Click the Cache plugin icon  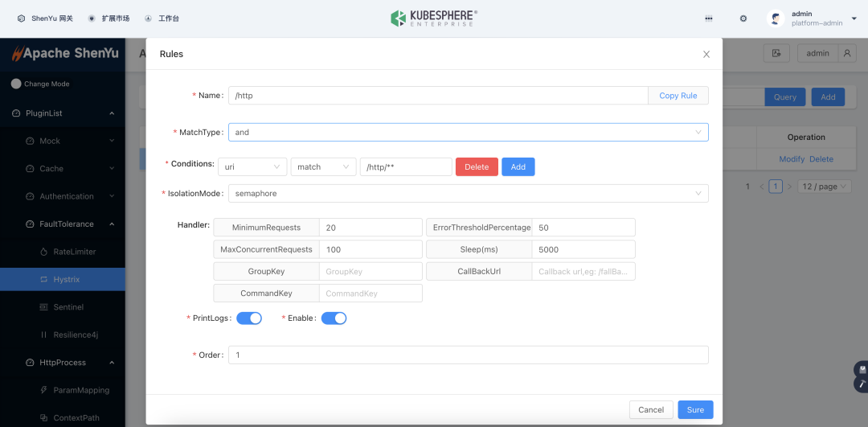click(x=30, y=168)
